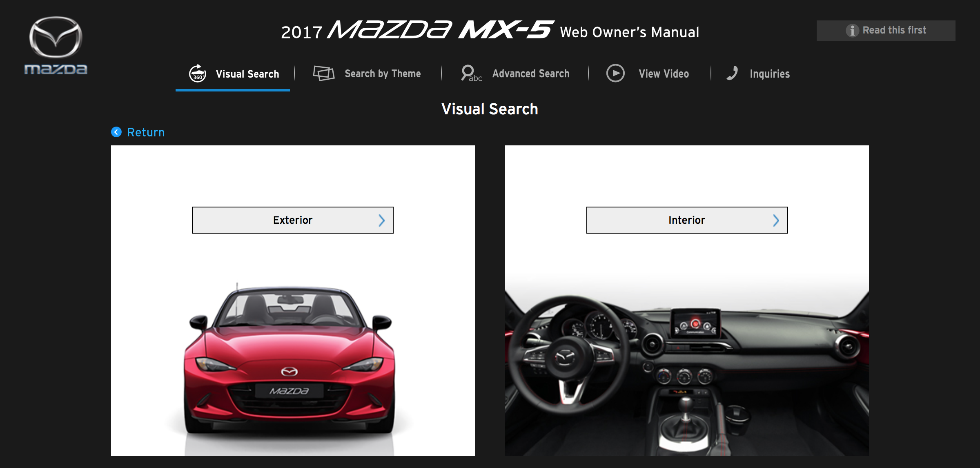
Task: Click the 360 Visual Search icon
Action: tap(198, 74)
